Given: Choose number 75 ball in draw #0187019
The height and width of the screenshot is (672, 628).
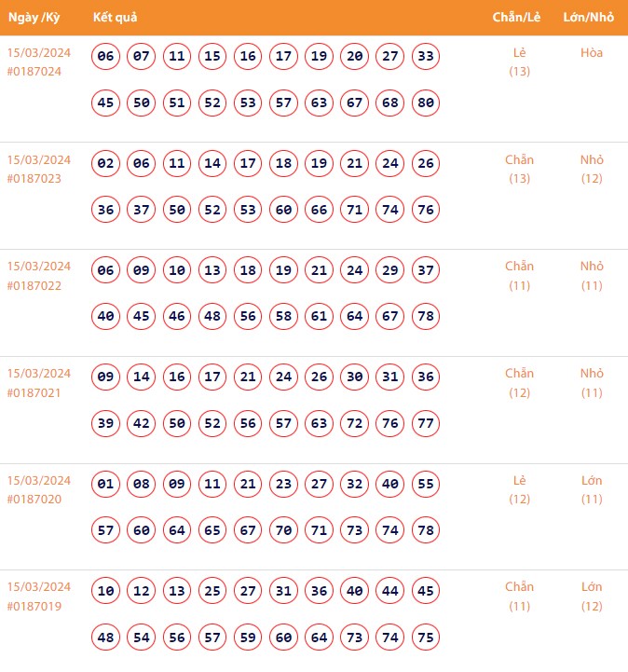Looking at the screenshot, I should coord(426,638).
